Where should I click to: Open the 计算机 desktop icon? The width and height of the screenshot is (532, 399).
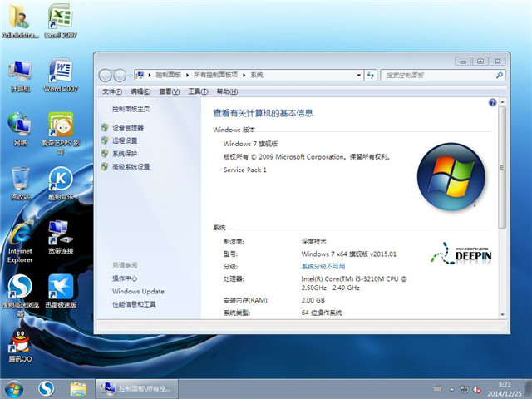coord(20,76)
